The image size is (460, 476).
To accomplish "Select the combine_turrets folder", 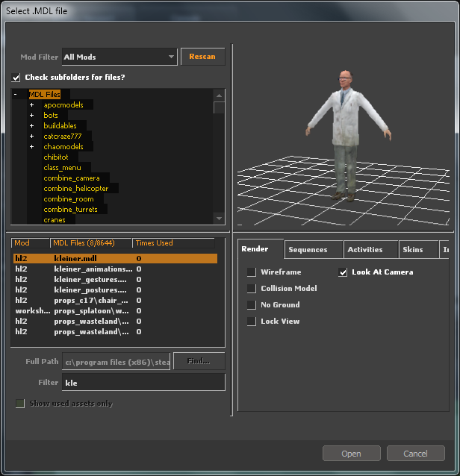I will 70,210.
